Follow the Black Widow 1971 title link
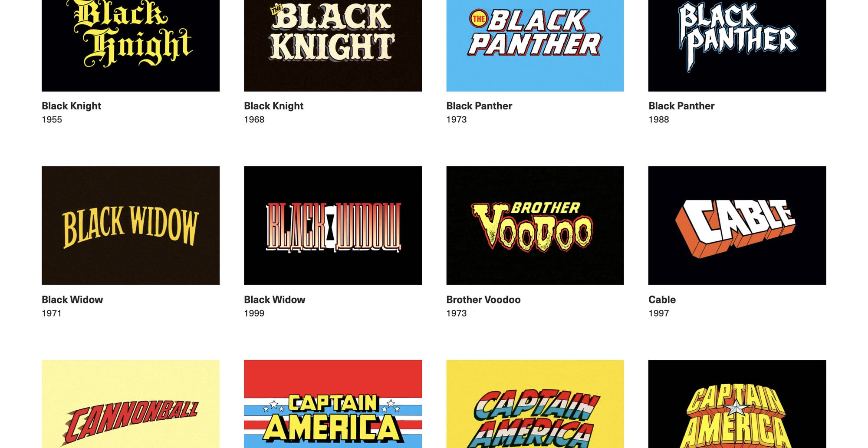This screenshot has height=448, width=868. pyautogui.click(x=72, y=300)
